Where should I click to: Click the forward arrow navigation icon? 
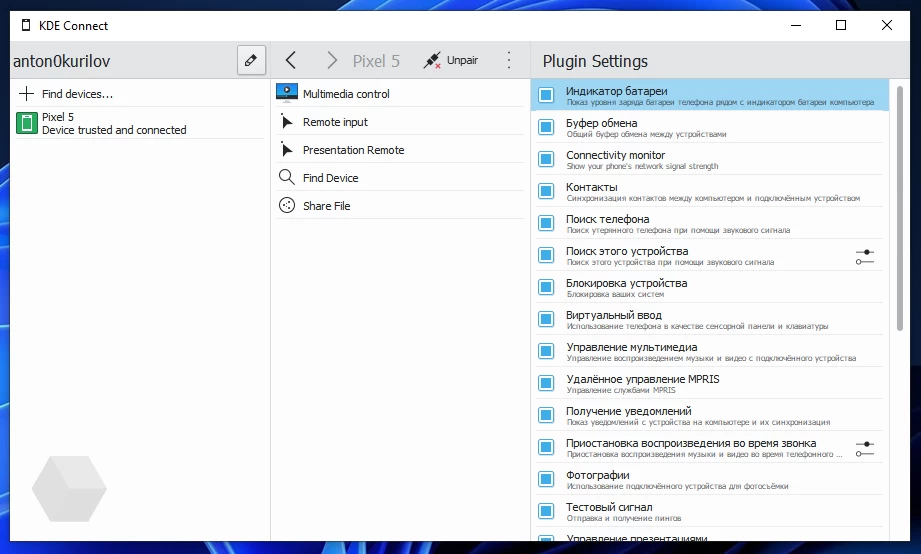click(x=332, y=60)
